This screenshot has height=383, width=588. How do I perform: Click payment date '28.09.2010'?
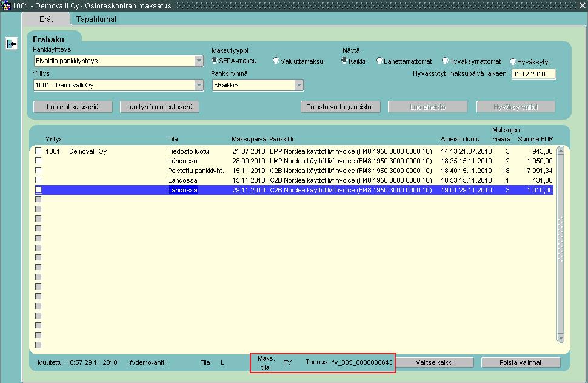[x=249, y=161]
